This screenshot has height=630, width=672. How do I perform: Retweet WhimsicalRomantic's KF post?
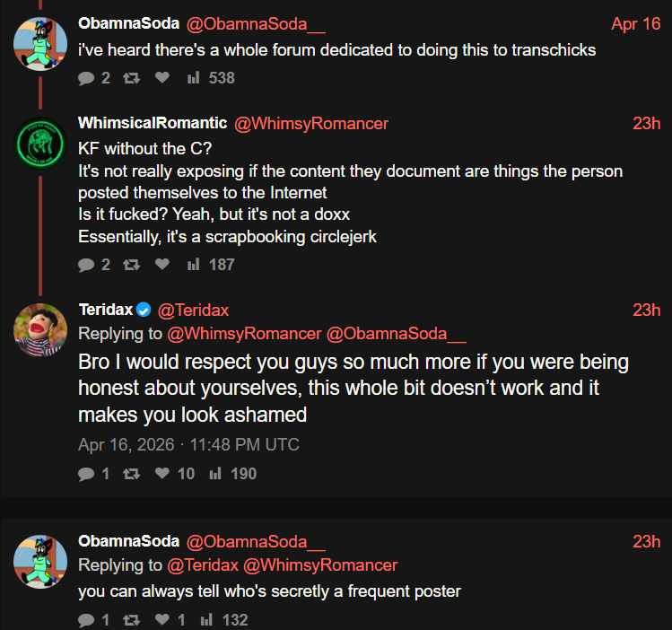click(131, 265)
